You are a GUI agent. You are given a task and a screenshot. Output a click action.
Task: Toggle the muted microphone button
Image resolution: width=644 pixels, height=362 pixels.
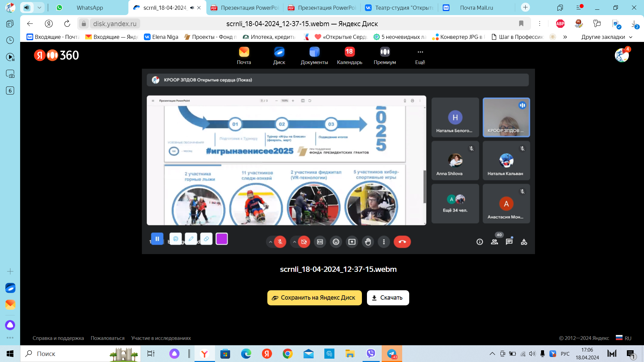(280, 242)
